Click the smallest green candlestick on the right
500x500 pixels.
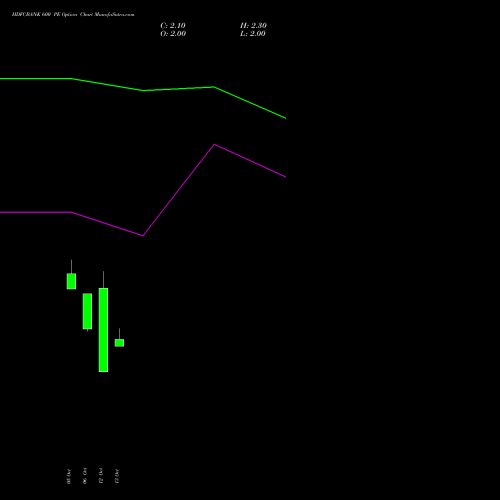[119, 343]
